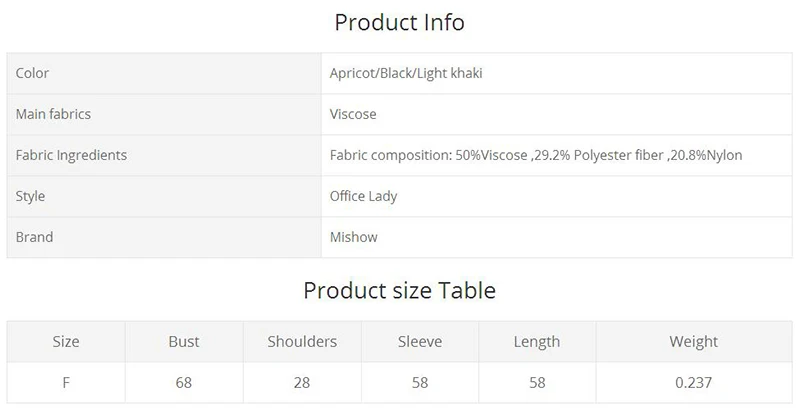This screenshot has height=419, width=800.
Task: Select the Viscose value cell
Action: point(353,114)
